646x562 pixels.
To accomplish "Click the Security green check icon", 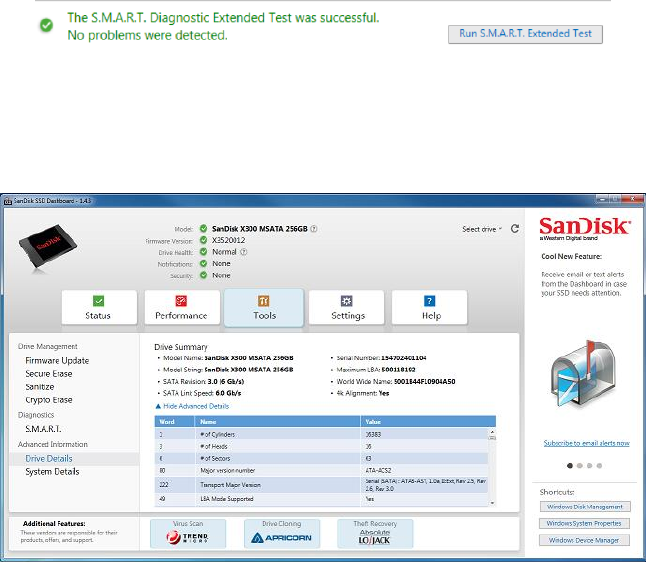I will coord(204,275).
